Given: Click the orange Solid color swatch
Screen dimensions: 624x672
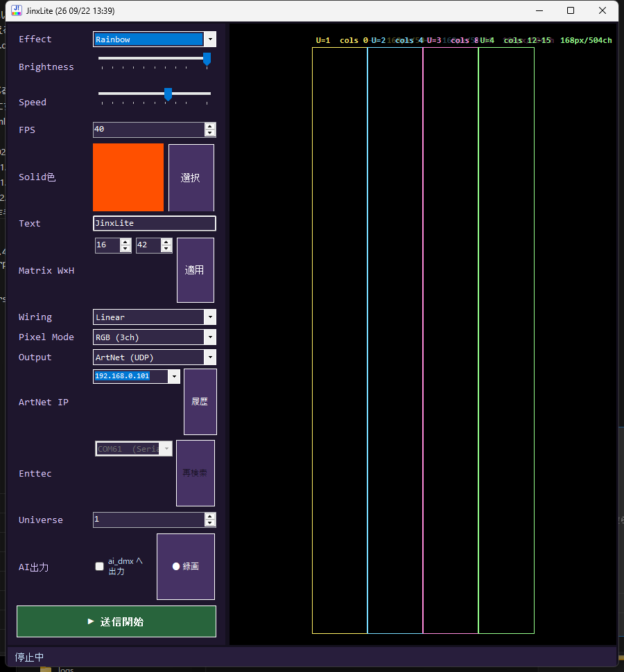Looking at the screenshot, I should pos(128,177).
